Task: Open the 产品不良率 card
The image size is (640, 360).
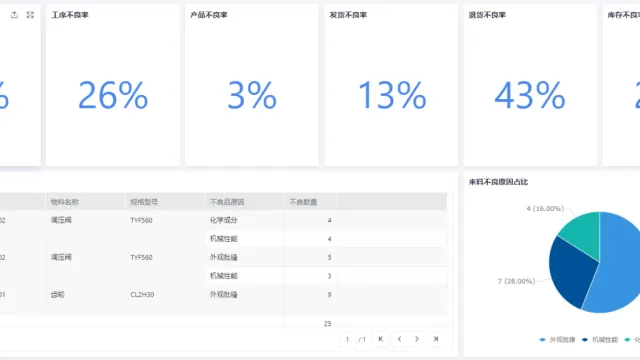Action: point(252,85)
